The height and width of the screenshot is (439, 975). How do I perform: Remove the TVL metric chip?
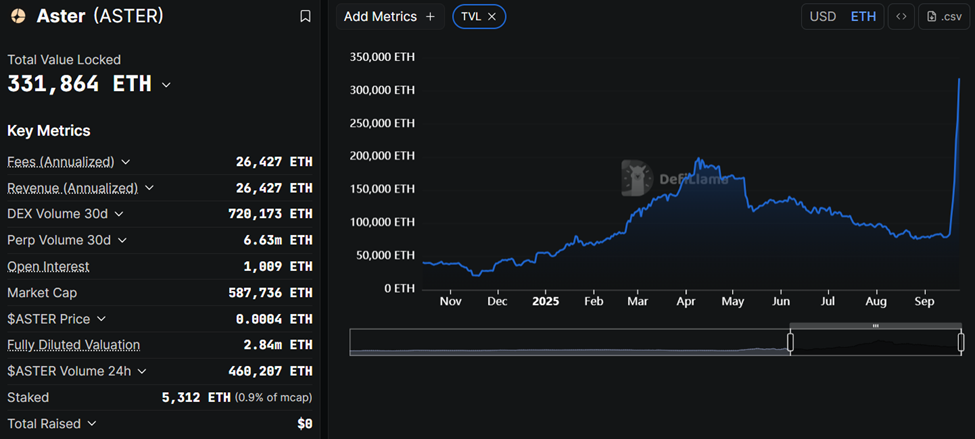pos(492,17)
